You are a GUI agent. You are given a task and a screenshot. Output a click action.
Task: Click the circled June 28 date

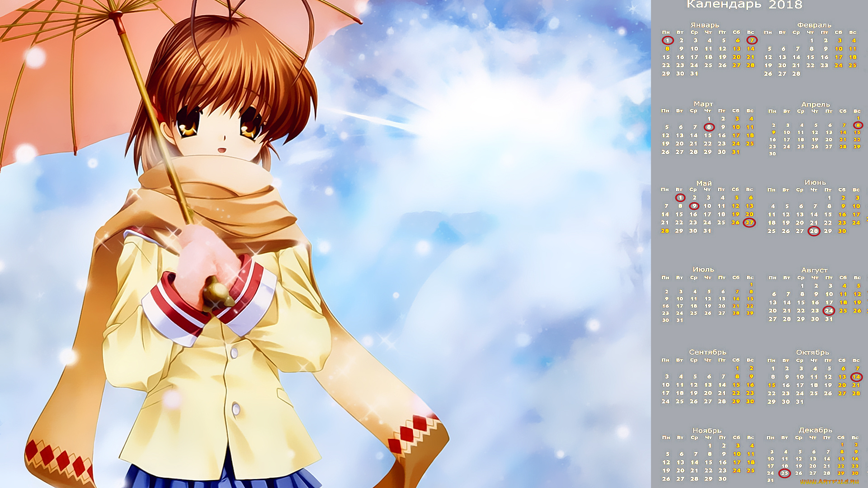[x=814, y=231]
